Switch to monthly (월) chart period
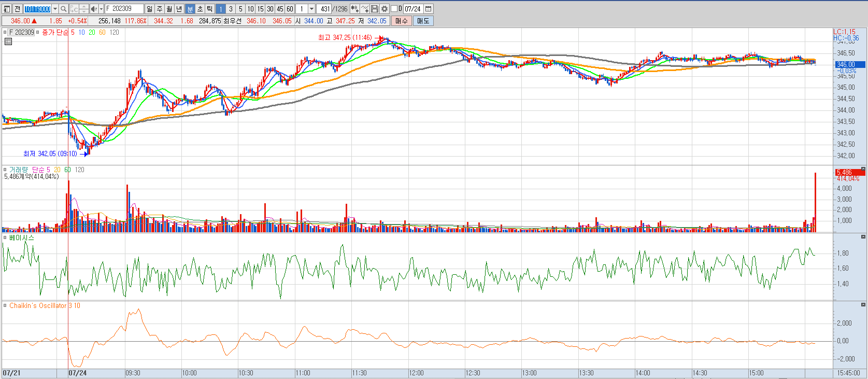Viewport: 868px width, 379px height. (x=169, y=9)
